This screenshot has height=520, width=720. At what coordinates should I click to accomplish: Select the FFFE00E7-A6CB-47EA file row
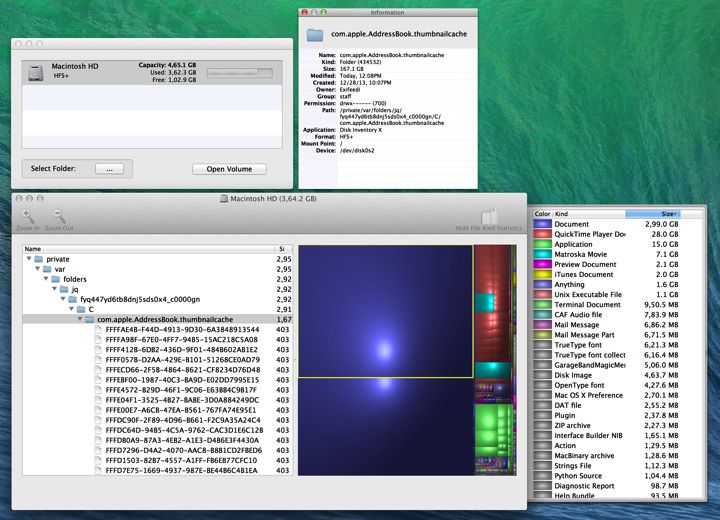[x=157, y=410]
